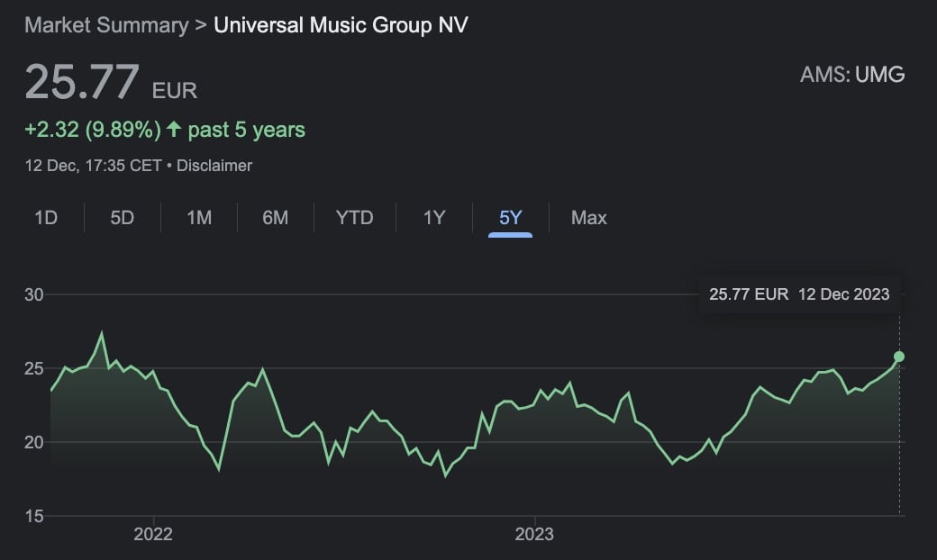Choose the 6M time period tab
The image size is (937, 560).
click(x=276, y=218)
